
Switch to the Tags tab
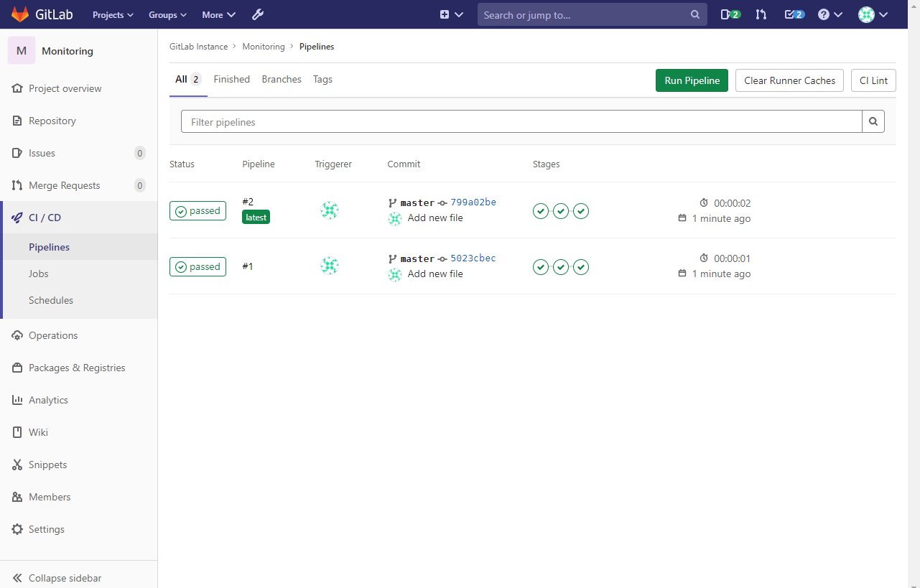click(x=322, y=79)
